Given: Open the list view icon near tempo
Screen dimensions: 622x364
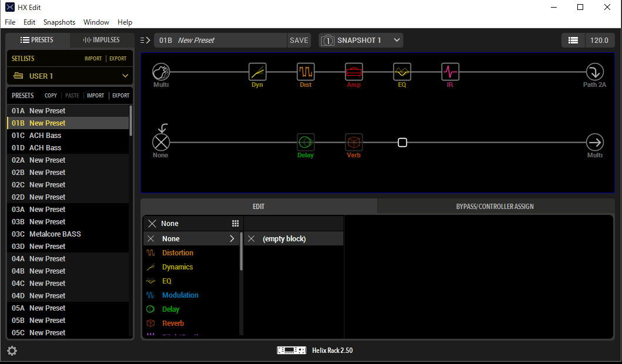Looking at the screenshot, I should coord(573,40).
